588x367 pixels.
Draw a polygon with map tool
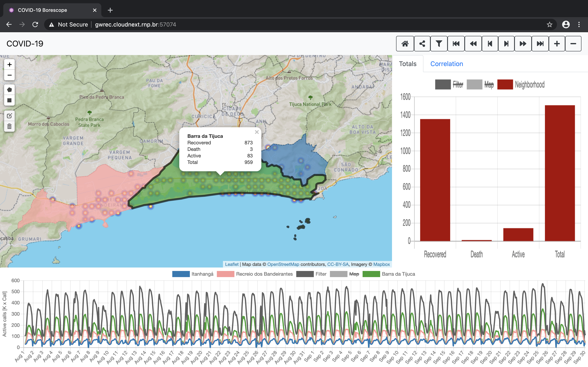tap(9, 90)
